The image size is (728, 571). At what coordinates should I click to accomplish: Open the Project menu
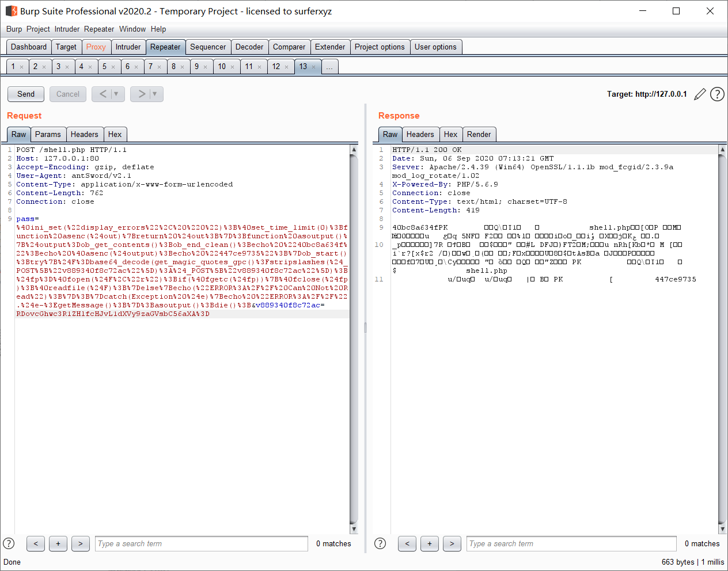pyautogui.click(x=38, y=29)
